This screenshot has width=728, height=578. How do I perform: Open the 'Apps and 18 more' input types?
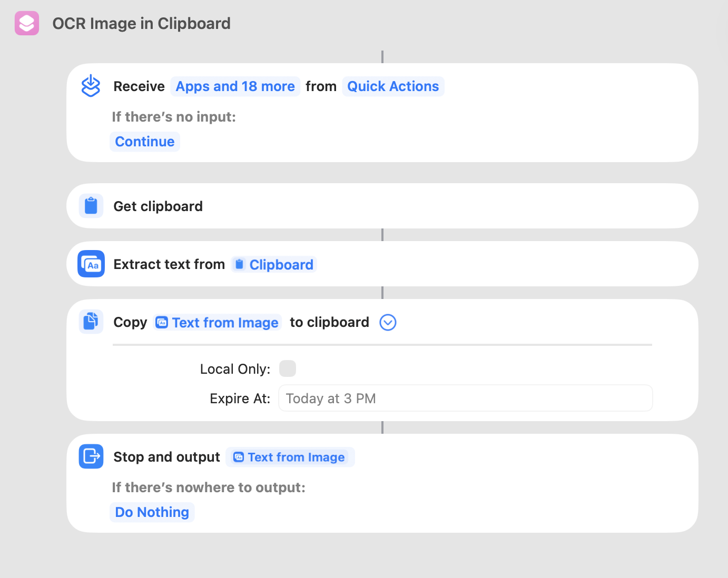tap(235, 86)
